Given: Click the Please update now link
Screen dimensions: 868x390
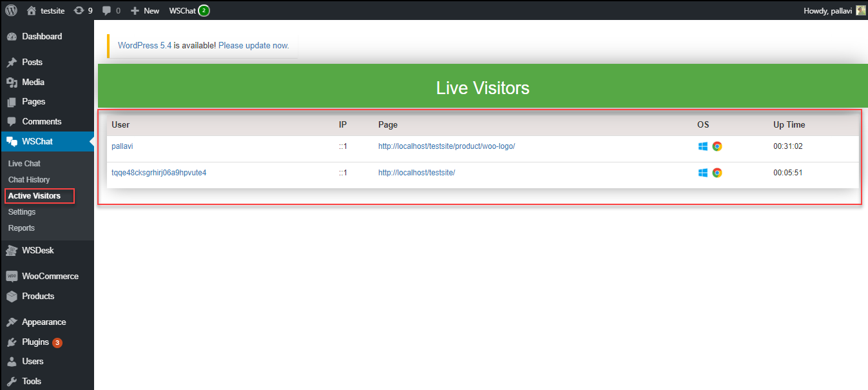Looking at the screenshot, I should (x=253, y=46).
